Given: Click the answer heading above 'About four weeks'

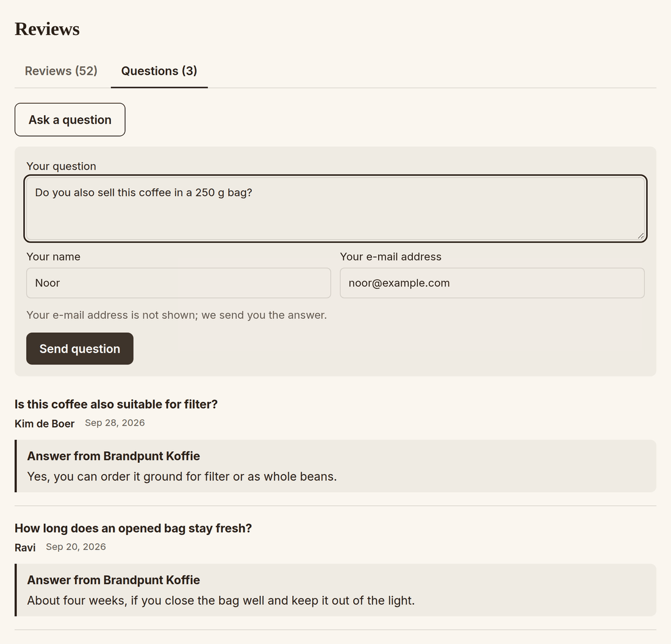Looking at the screenshot, I should (x=113, y=580).
